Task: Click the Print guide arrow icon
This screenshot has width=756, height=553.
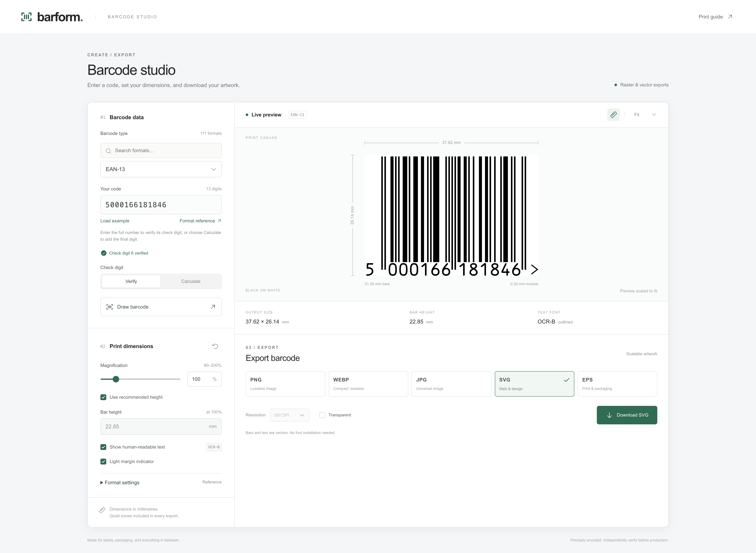Action: click(730, 17)
